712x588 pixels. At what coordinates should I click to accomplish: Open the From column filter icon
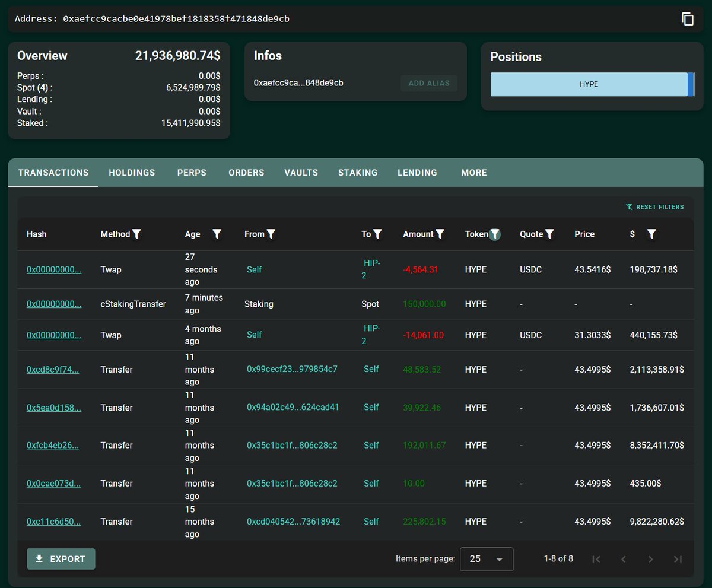271,234
